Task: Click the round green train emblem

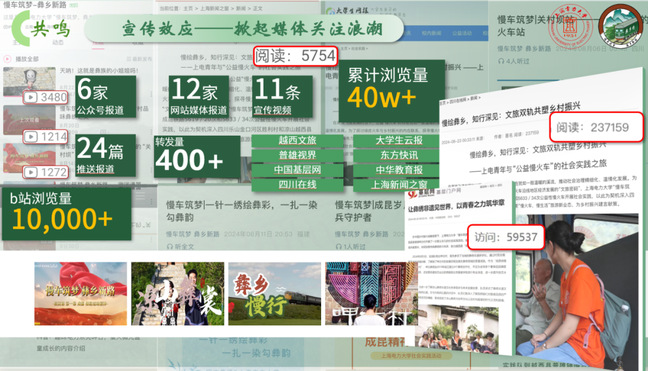Action: 620,26
